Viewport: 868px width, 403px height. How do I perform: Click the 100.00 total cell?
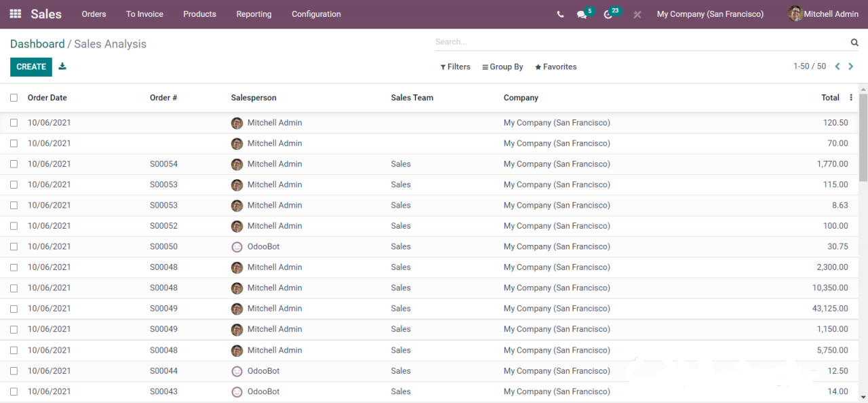click(x=835, y=226)
